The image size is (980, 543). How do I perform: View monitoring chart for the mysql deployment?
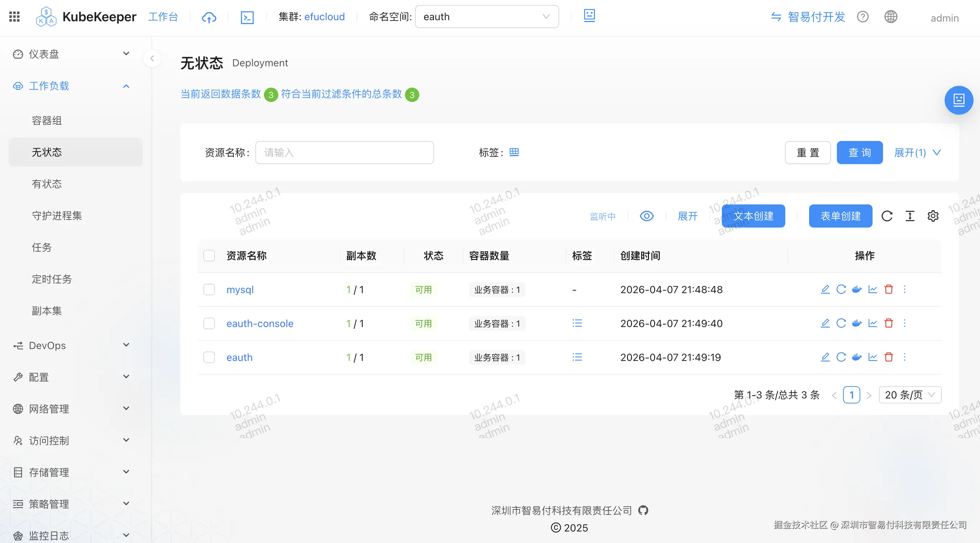point(873,289)
